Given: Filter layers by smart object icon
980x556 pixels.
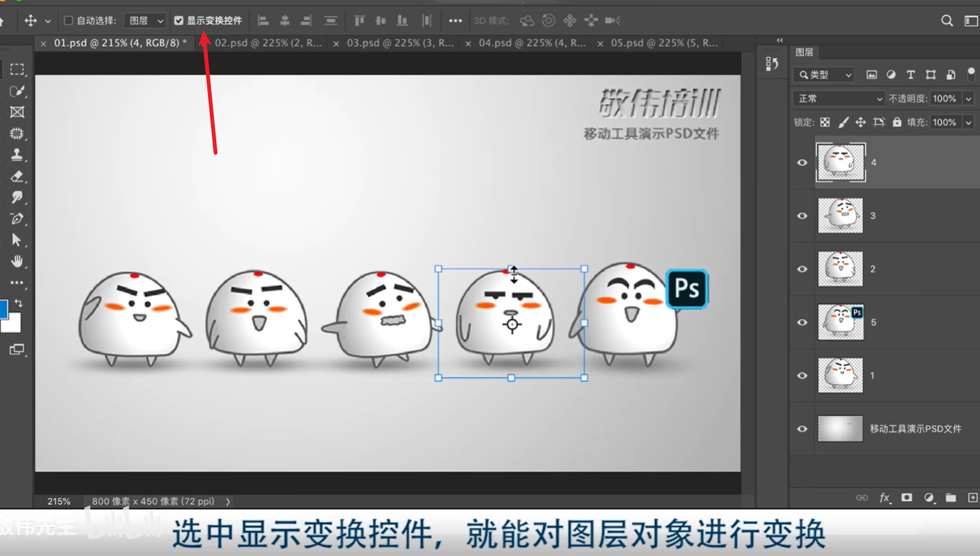Looking at the screenshot, I should point(951,75).
